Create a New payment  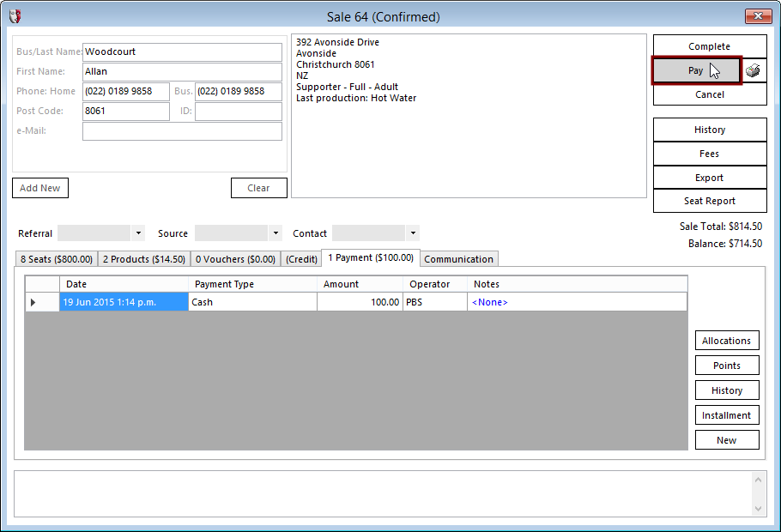(x=727, y=440)
